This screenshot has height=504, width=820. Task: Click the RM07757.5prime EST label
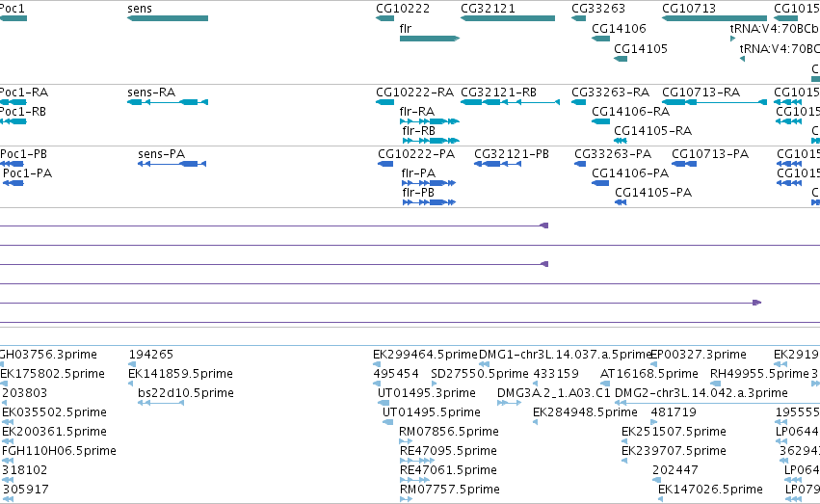(449, 490)
